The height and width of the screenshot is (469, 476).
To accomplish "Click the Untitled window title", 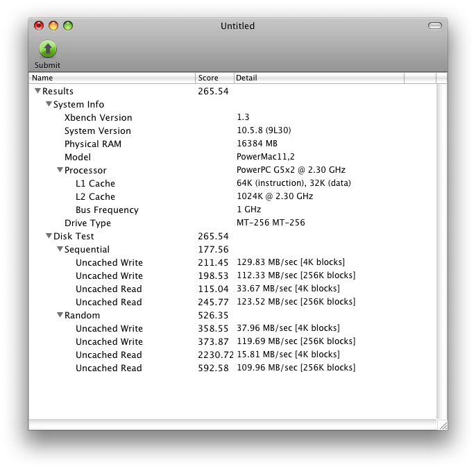I will point(237,26).
